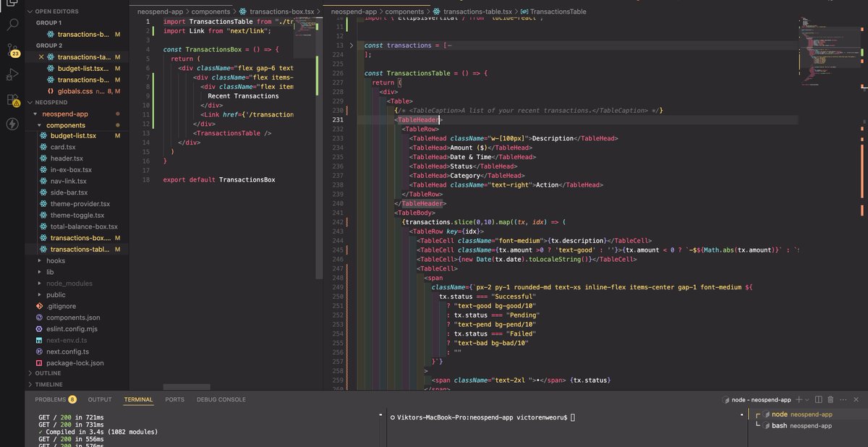The width and height of the screenshot is (868, 447).
Task: Kill terminal with the trash icon
Action: tap(831, 399)
